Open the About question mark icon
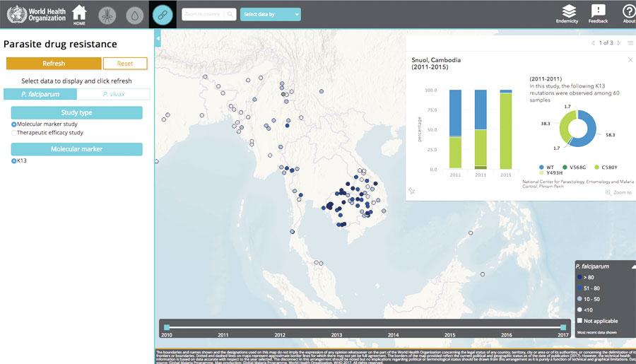Image resolution: width=636 pixels, height=364 pixels. point(629,14)
